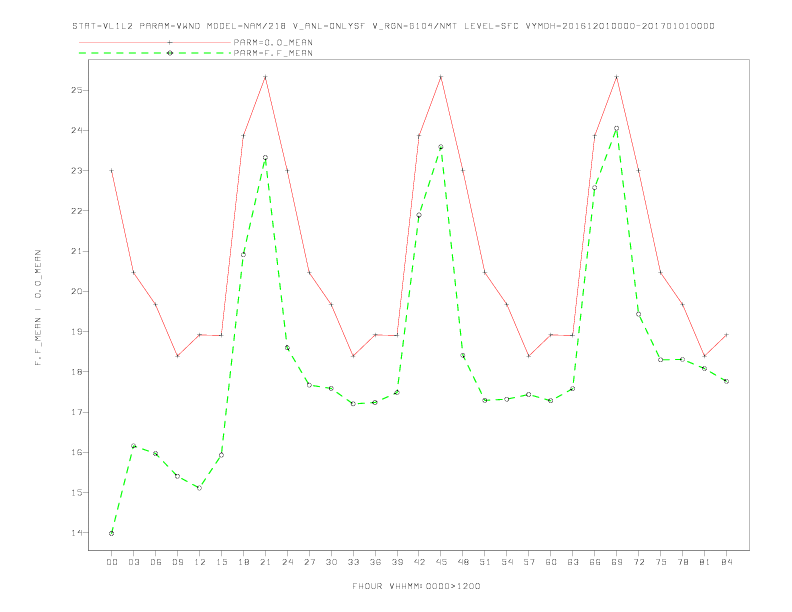Click the x-axis tick label 63
The width and height of the screenshot is (792, 612).
point(573,562)
